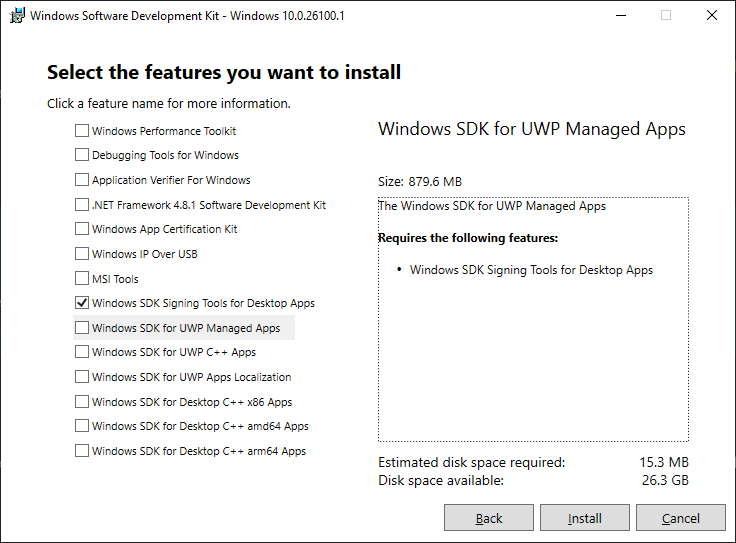
Task: Enable the Windows Performance Toolkit checkbox
Action: pos(82,131)
